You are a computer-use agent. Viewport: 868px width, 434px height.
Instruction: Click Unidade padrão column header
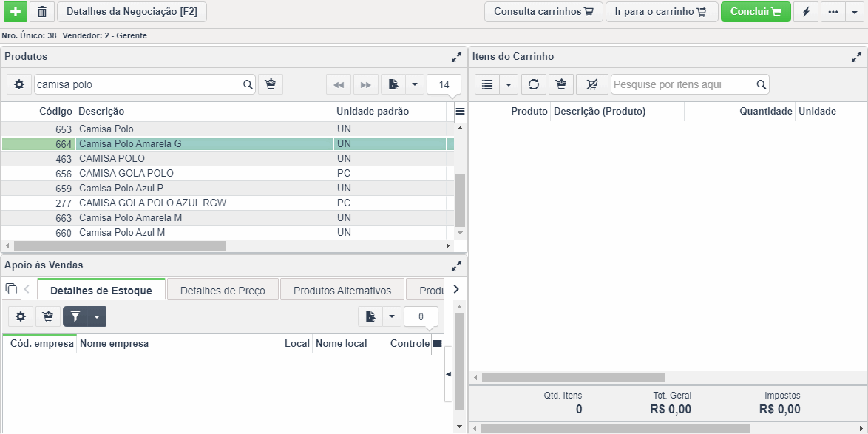pos(390,111)
